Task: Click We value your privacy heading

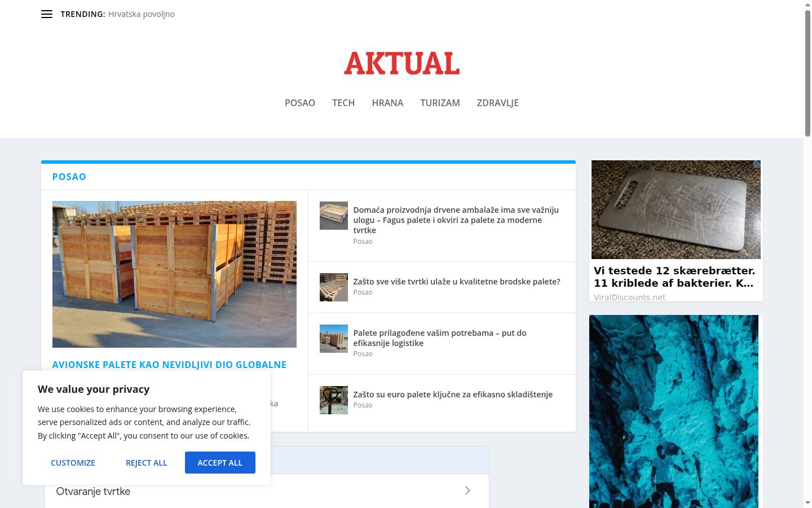Action: 94,389
